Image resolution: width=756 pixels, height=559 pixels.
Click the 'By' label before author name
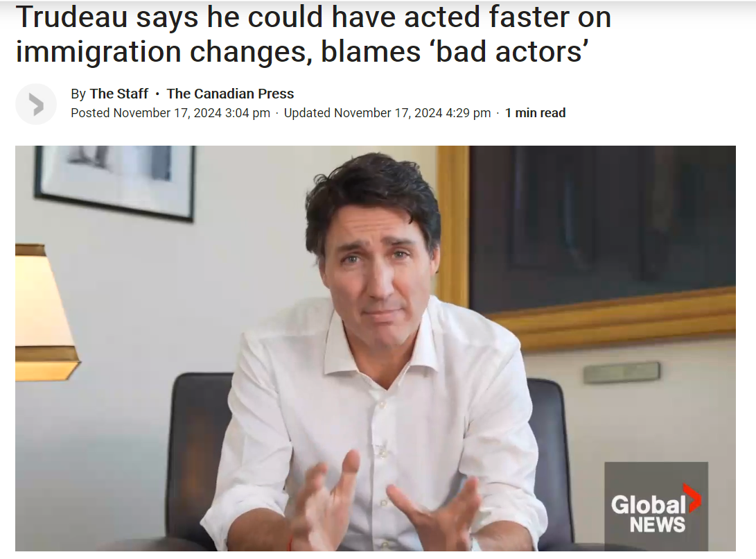(x=78, y=94)
